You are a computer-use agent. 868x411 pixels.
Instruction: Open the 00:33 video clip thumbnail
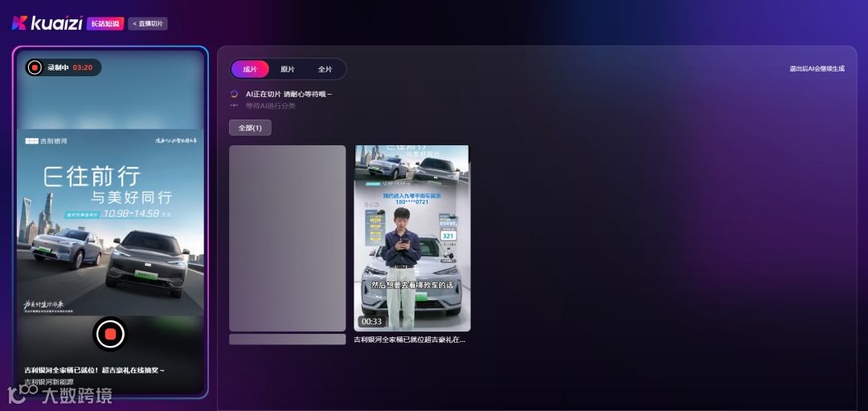[411, 238]
